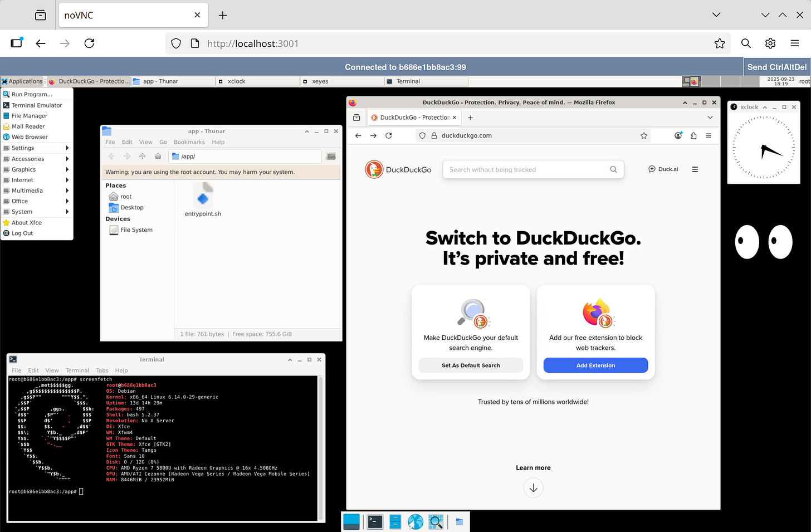
Task: Select Log Out in the Applications menu
Action: [x=37, y=233]
